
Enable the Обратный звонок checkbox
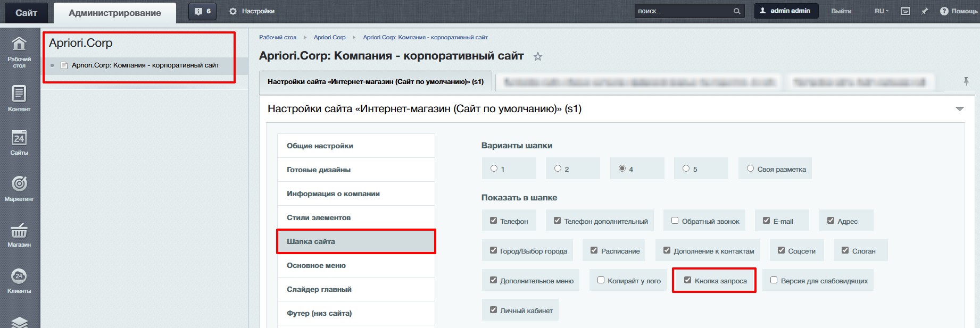675,221
